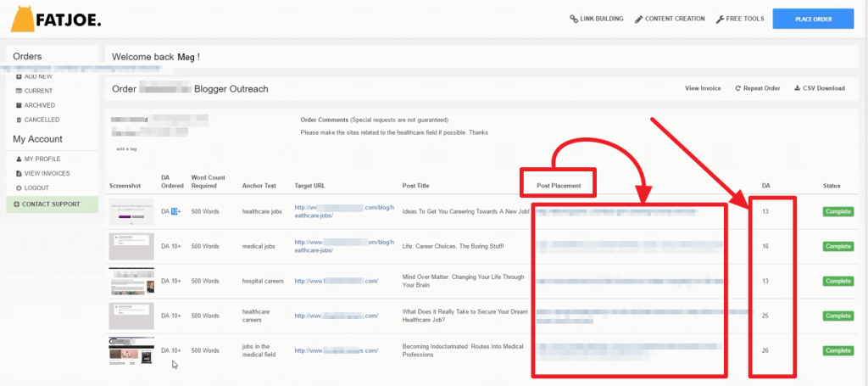Open screenshot thumbnail for medical jobs row
Image resolution: width=868 pixels, height=386 pixels.
pos(131,246)
